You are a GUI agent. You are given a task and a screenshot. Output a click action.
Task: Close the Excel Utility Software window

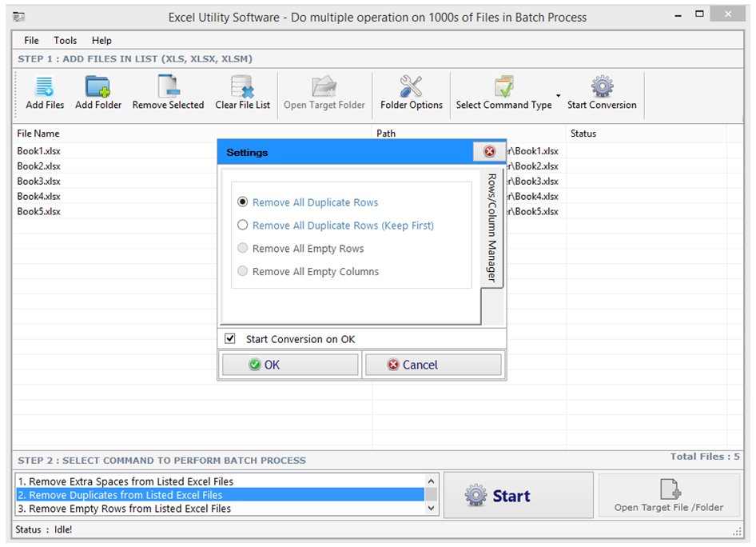tap(728, 14)
